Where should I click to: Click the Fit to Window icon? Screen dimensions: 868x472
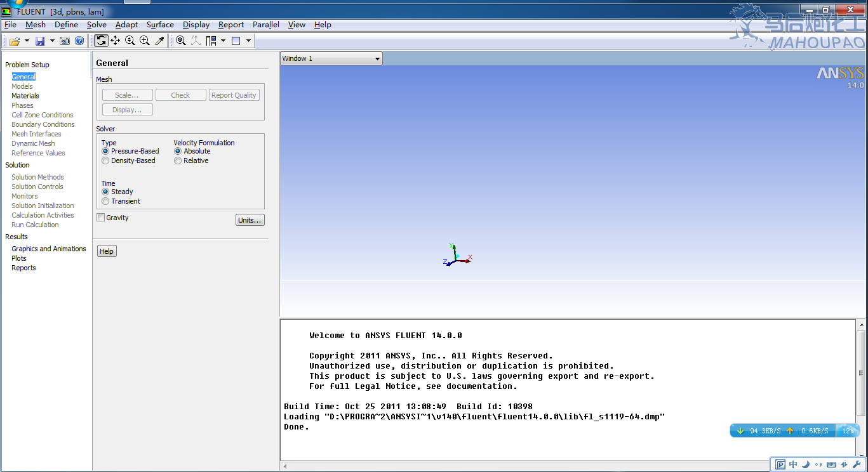coord(181,41)
